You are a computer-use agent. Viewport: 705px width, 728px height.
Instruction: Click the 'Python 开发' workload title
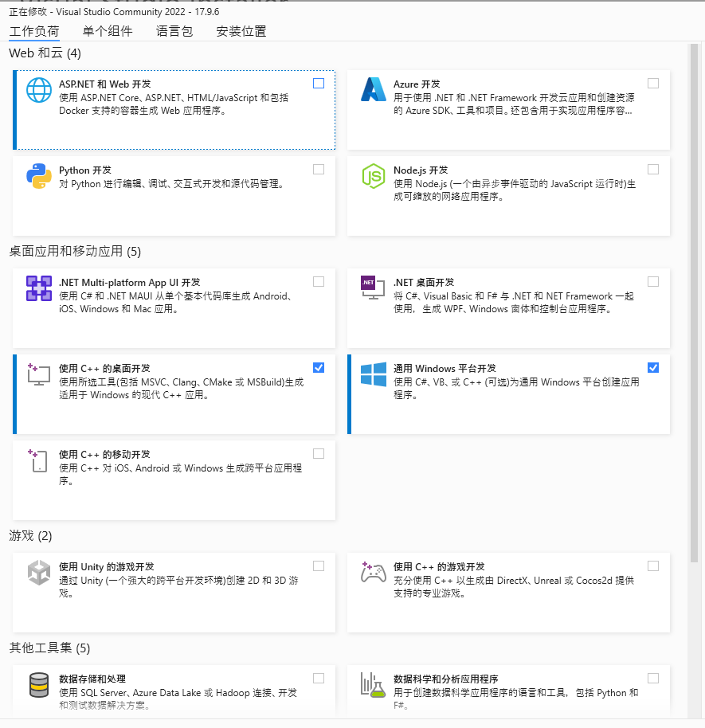click(85, 170)
